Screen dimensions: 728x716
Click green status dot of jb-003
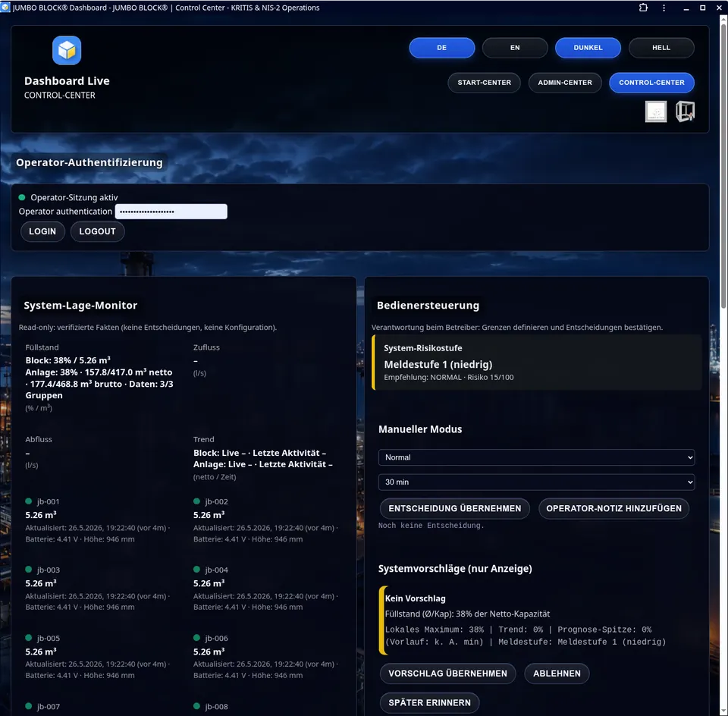pyautogui.click(x=28, y=570)
